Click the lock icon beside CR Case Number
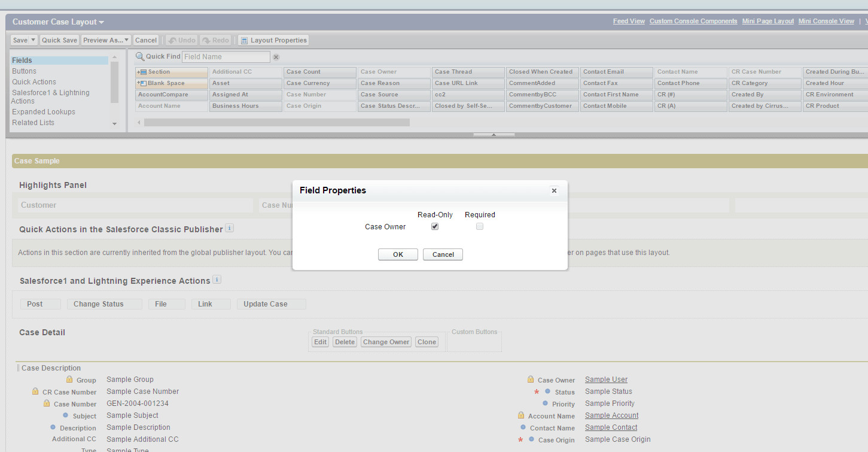Screen dimensions: 868x452 pyautogui.click(x=35, y=392)
